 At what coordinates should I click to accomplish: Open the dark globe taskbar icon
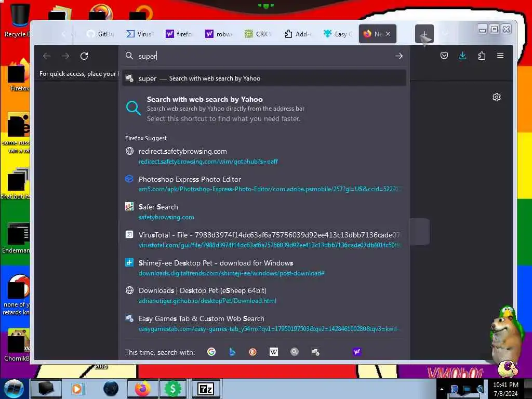click(x=111, y=389)
